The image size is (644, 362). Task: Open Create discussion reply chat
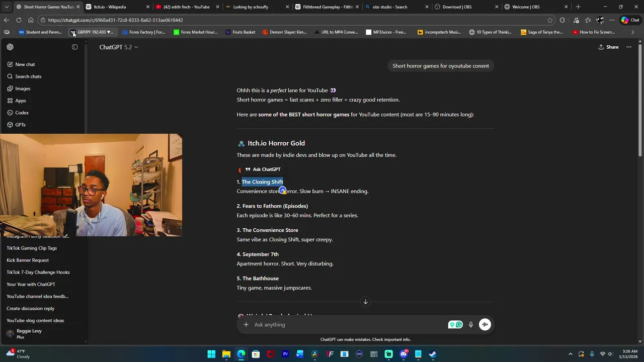[x=30, y=308]
